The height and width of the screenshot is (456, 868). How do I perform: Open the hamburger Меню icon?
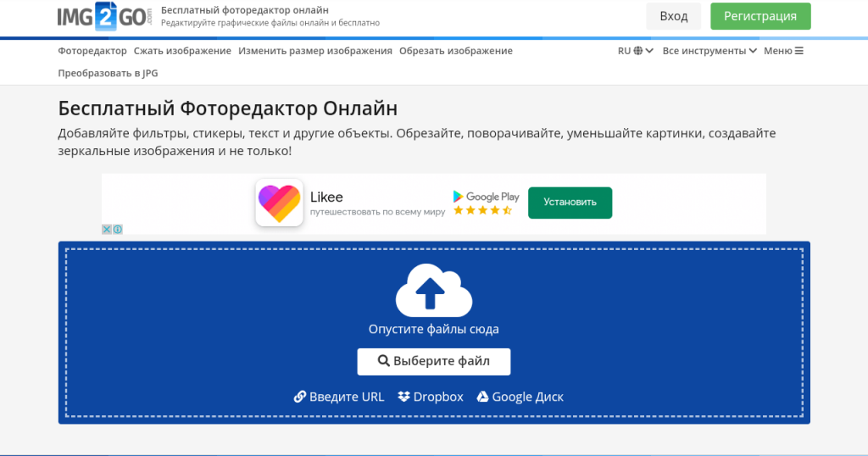coord(798,51)
